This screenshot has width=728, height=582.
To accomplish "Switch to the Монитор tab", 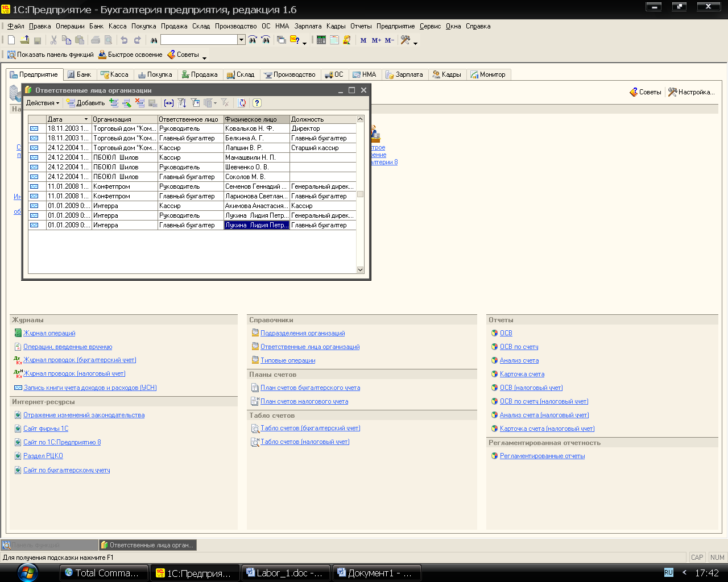I will point(488,74).
